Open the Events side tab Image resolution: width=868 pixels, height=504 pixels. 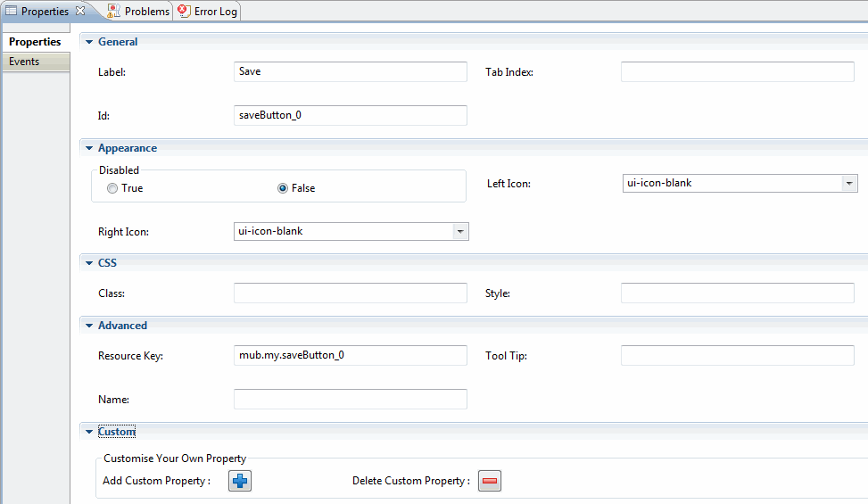coord(36,62)
